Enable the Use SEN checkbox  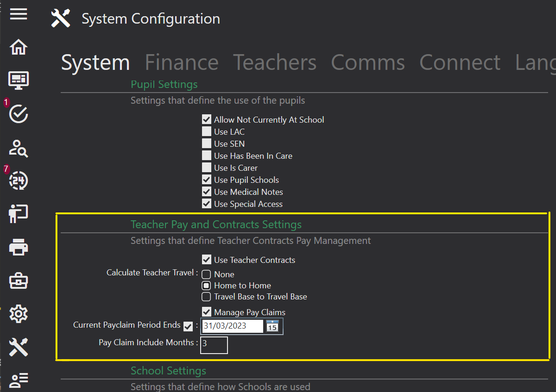207,143
